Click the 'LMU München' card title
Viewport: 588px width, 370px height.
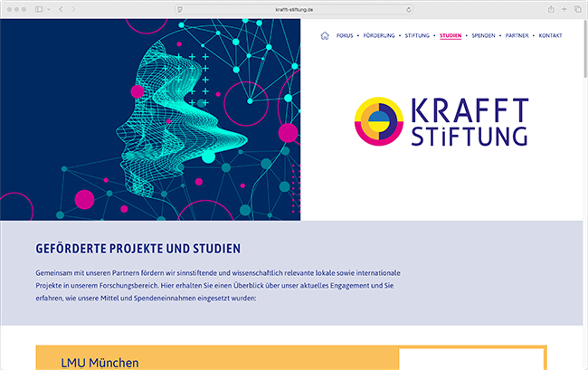coord(100,363)
